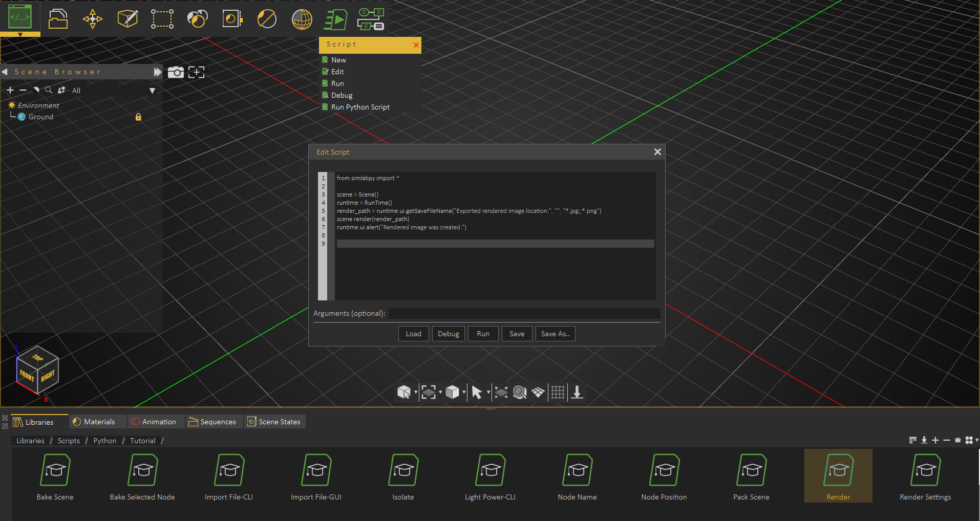Select the arrow selection tool in viewport toolbar

pyautogui.click(x=476, y=392)
